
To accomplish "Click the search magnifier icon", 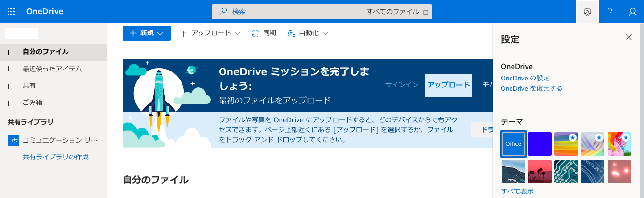I will coord(223,11).
